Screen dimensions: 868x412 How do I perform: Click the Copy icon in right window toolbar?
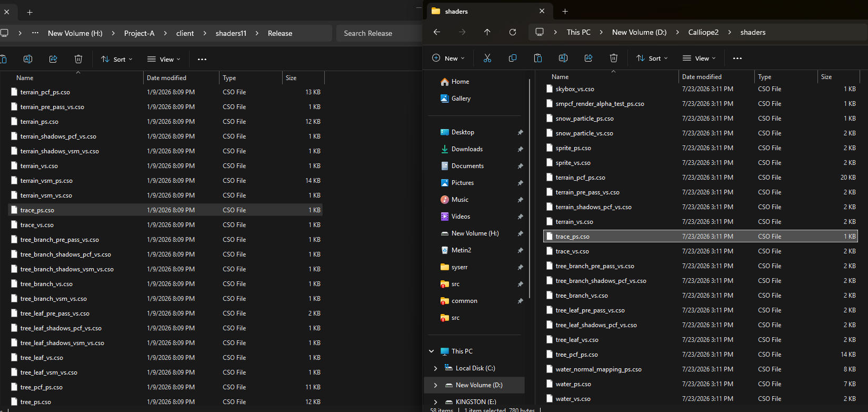[513, 58]
